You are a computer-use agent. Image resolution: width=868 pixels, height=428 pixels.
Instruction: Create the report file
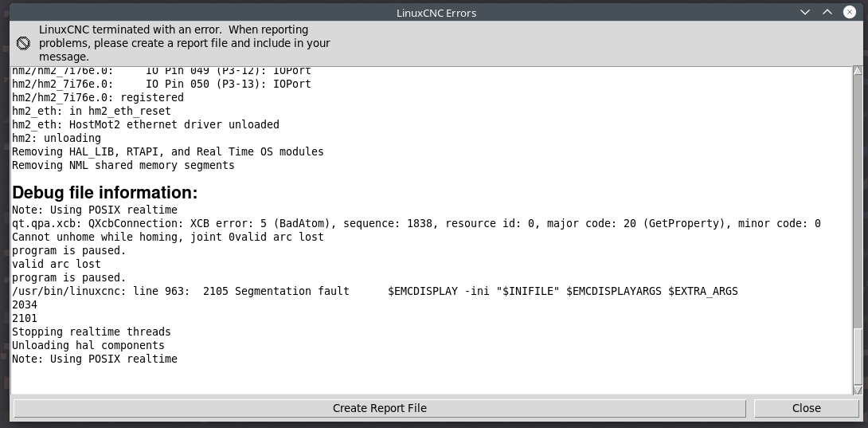(x=380, y=408)
